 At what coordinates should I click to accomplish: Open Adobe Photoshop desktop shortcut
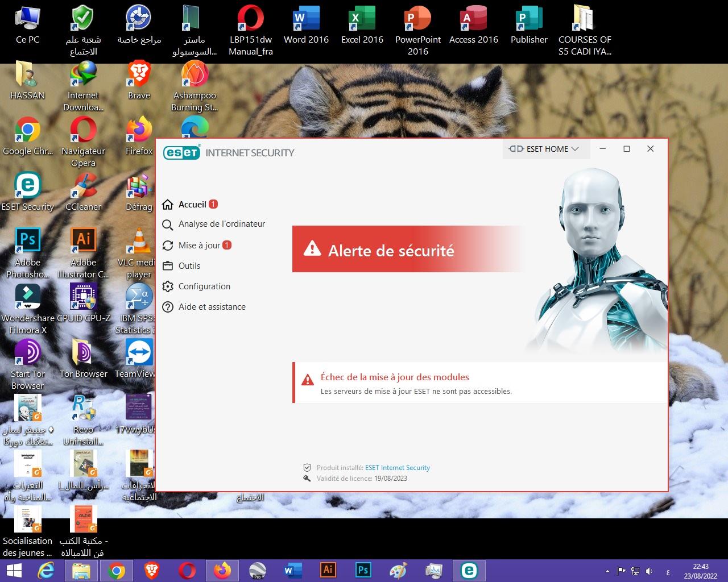(27, 253)
